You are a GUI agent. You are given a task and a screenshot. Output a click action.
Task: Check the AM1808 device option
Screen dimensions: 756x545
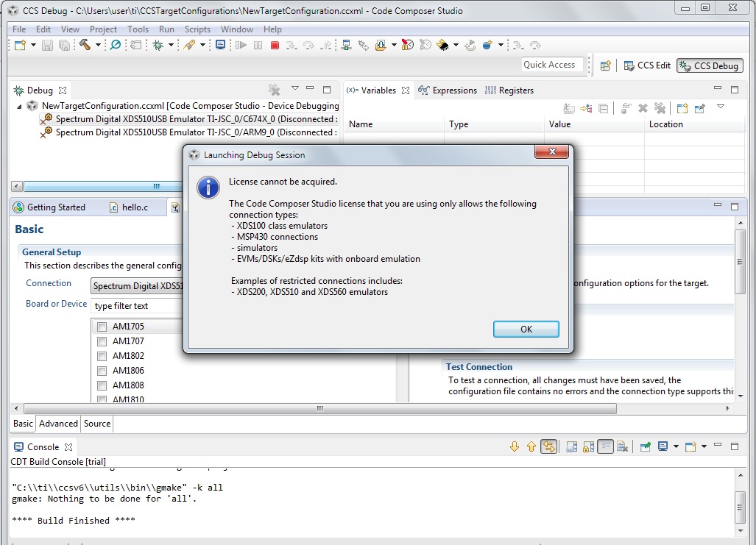click(x=101, y=385)
